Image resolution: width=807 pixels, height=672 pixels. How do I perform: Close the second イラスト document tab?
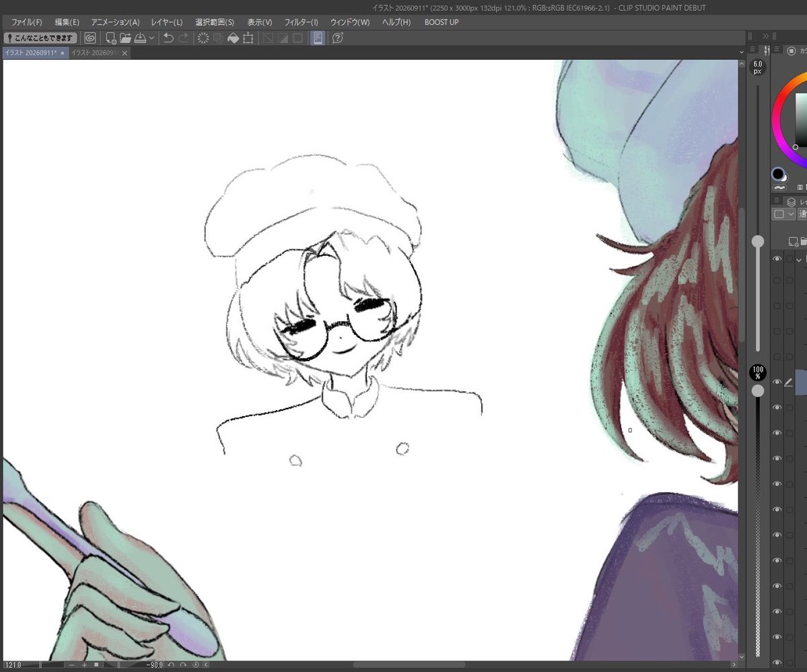click(x=125, y=53)
